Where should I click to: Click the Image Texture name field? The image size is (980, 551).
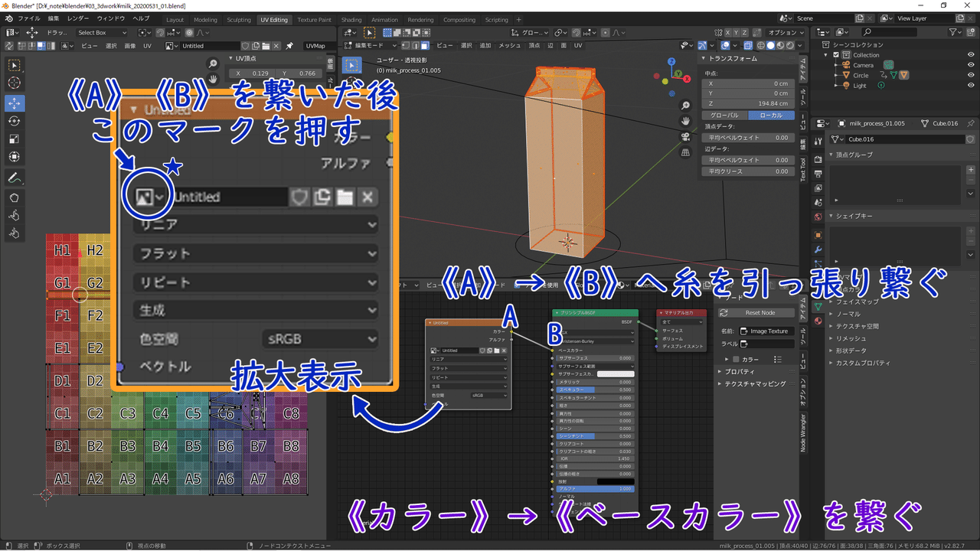click(766, 331)
